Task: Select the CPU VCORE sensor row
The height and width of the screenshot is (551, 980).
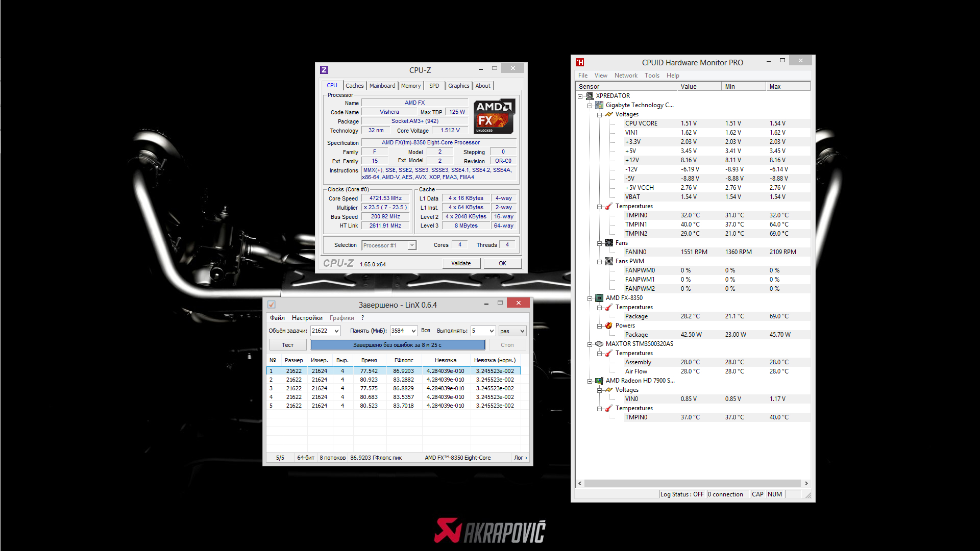Action: coord(693,123)
